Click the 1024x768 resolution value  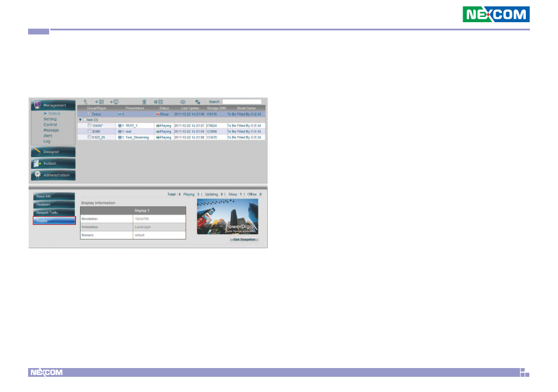(142, 219)
